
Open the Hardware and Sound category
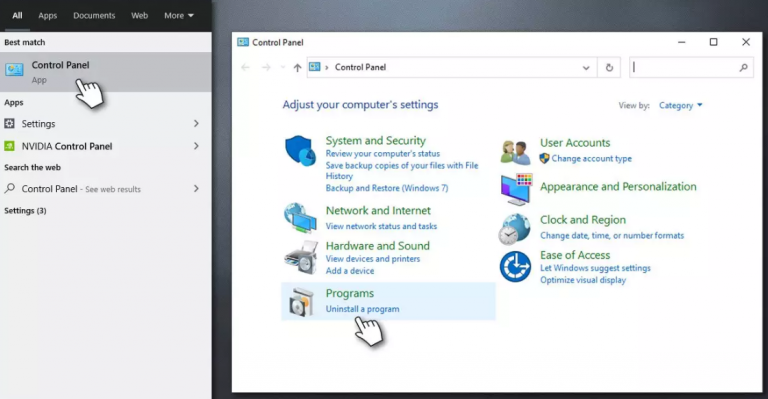[378, 246]
